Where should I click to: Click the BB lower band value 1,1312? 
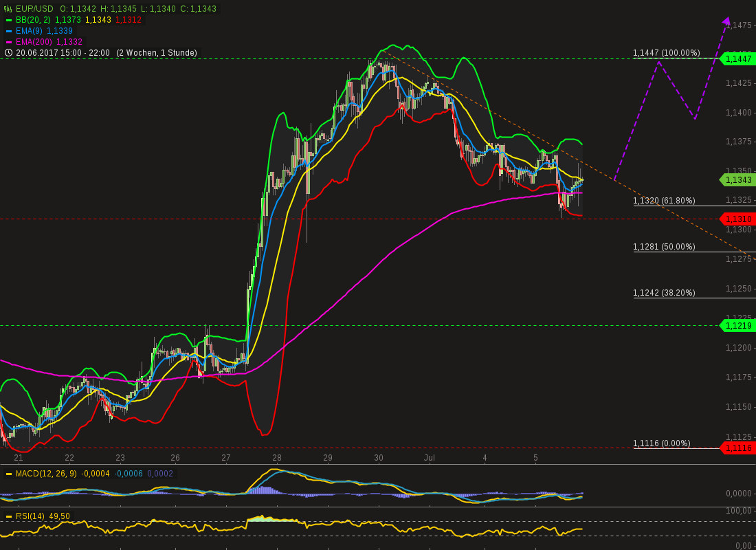[129, 20]
